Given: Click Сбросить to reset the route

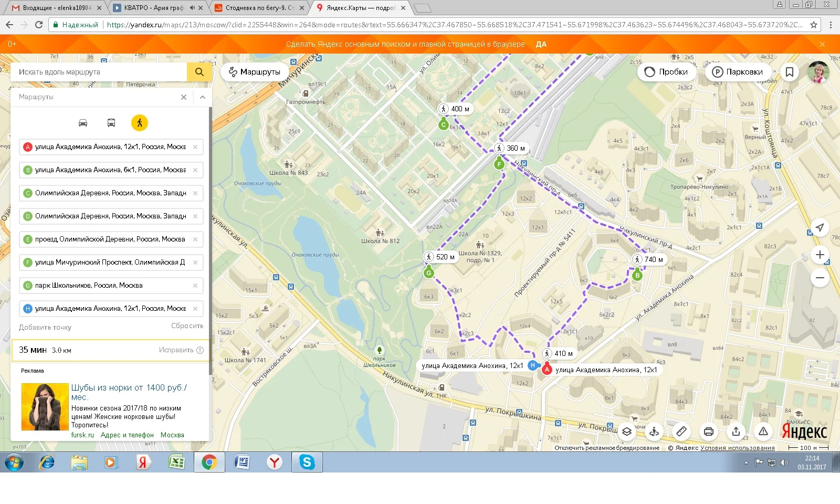Looking at the screenshot, I should pyautogui.click(x=187, y=326).
